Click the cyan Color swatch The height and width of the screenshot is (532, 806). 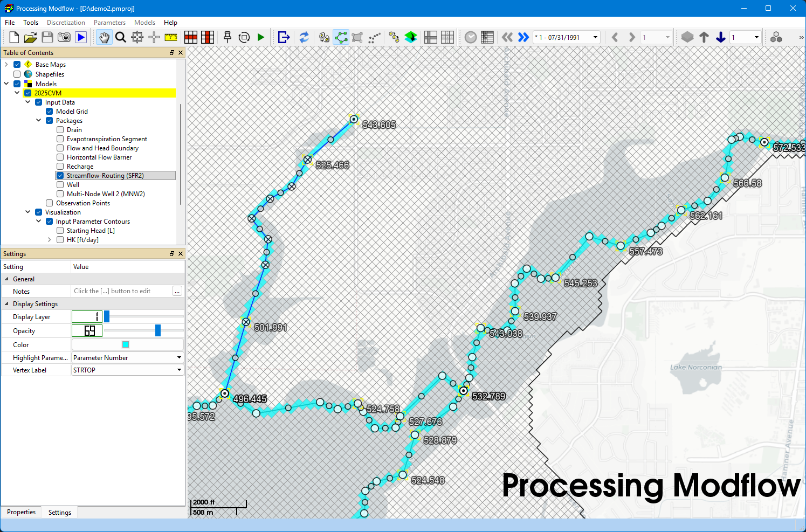[126, 344]
